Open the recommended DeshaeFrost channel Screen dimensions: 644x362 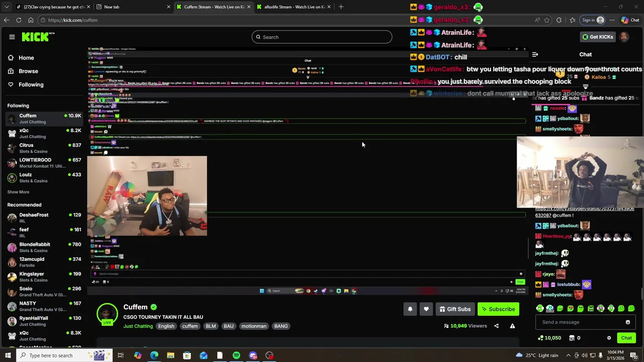(44, 218)
